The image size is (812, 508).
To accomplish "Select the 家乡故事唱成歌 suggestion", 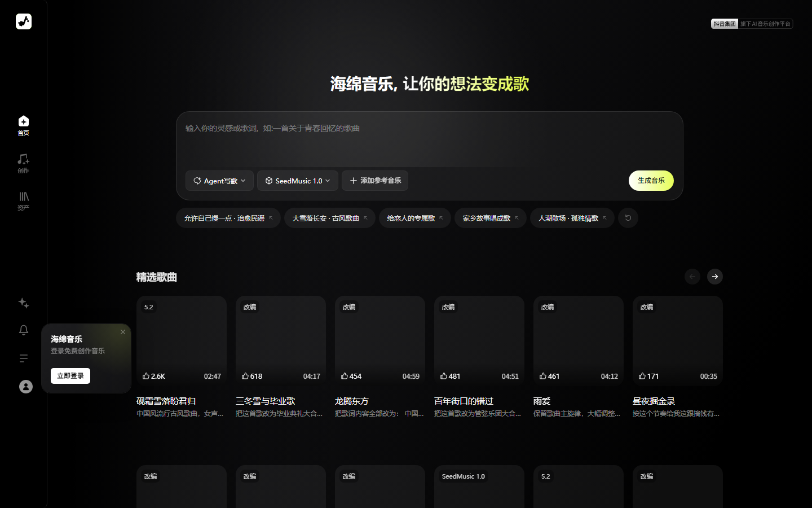I will click(x=491, y=218).
